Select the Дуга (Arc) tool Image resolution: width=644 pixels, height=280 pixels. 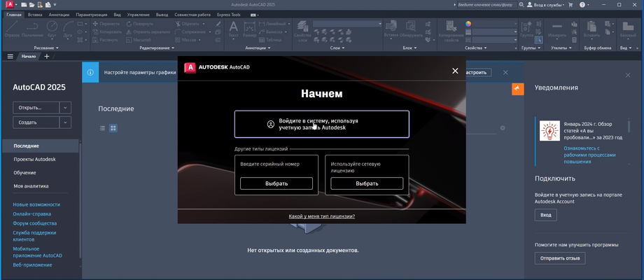[68, 29]
